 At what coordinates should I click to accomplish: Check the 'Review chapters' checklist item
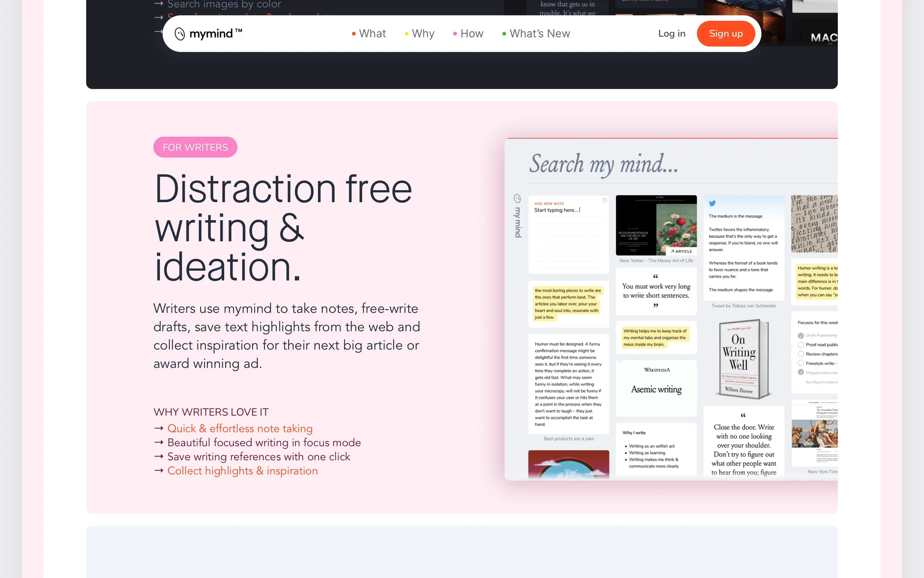(x=801, y=354)
